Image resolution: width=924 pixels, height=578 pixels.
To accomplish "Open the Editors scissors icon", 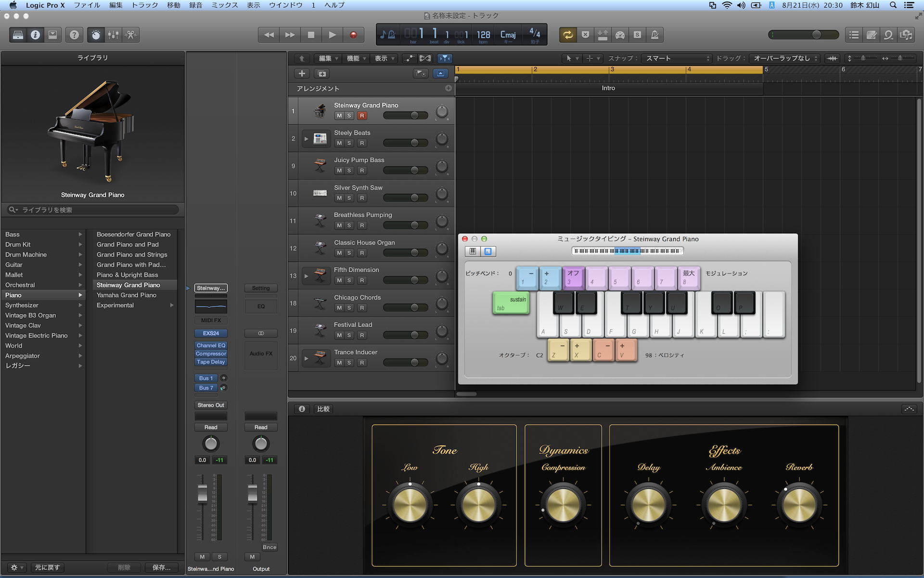I will [x=130, y=35].
